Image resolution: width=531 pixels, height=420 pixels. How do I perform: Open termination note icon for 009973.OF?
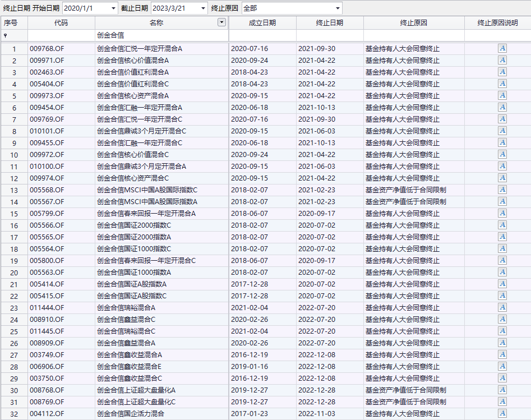tap(502, 95)
